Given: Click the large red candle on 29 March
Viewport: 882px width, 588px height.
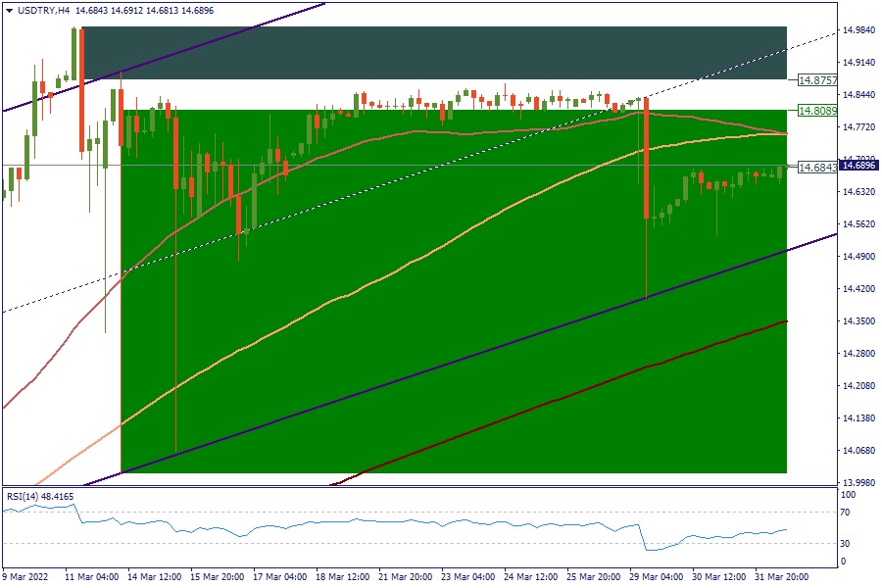Looking at the screenshot, I should (x=647, y=157).
